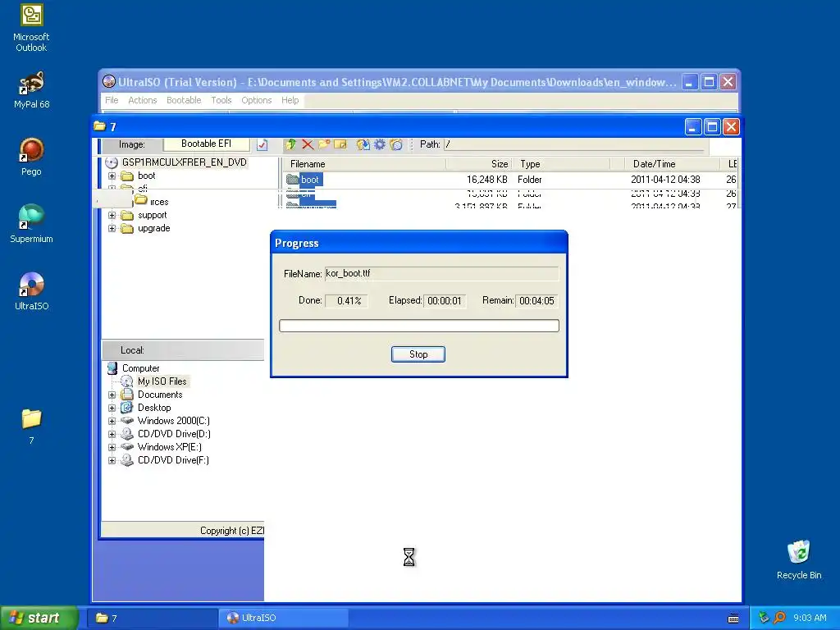This screenshot has height=630, width=840.
Task: Expand the Documents node in the Local tree
Action: (x=112, y=395)
